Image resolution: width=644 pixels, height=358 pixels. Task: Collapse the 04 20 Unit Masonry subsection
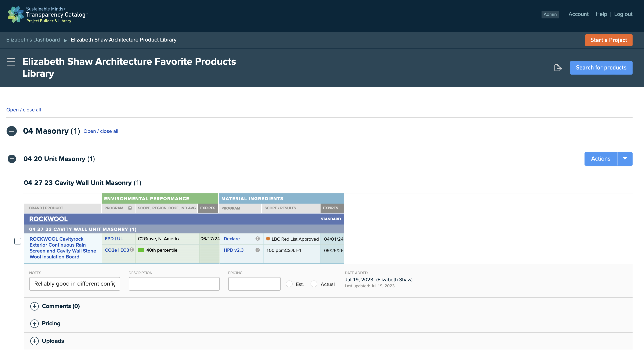click(12, 159)
